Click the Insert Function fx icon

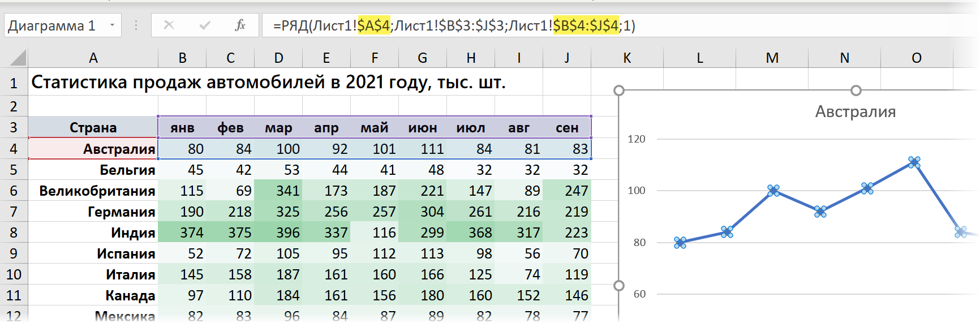[240, 25]
